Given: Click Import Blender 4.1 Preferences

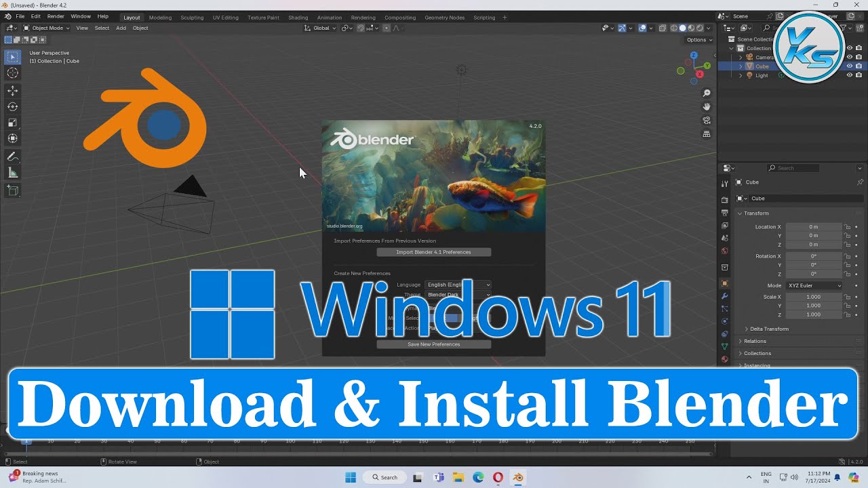Looking at the screenshot, I should pos(435,251).
